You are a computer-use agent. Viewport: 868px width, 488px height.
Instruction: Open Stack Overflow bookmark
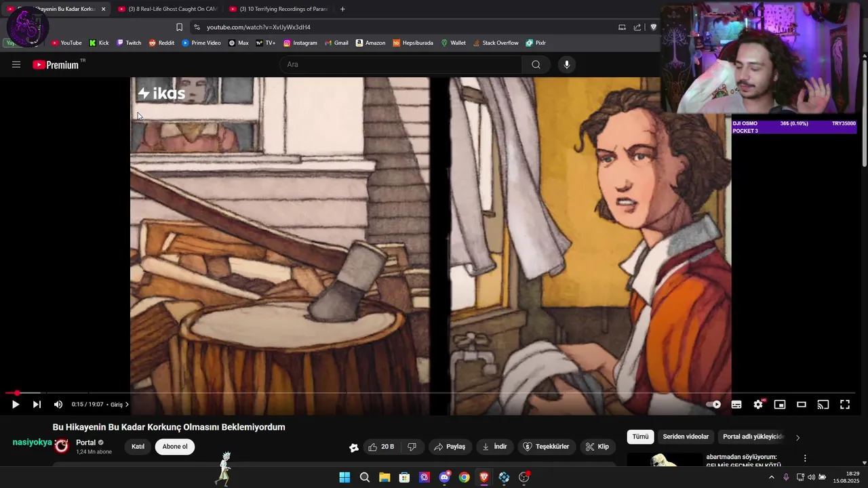click(496, 43)
